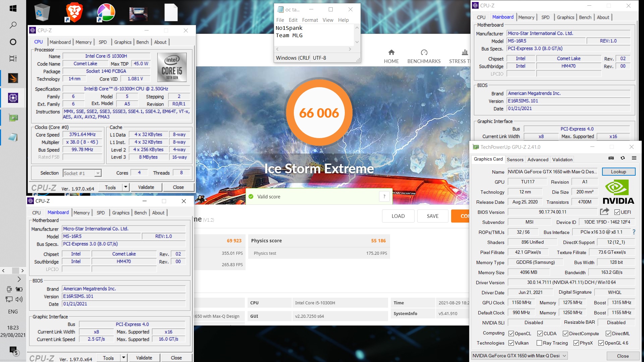Enable the Ray Tracing checkbox
The height and width of the screenshot is (362, 644).
pyautogui.click(x=539, y=343)
